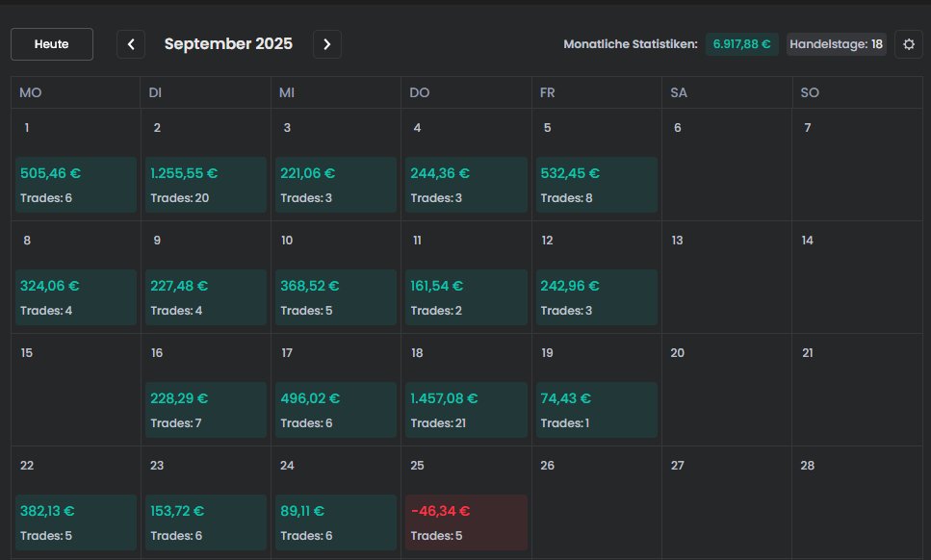
Task: Open the 228,29 € day card
Action: click(x=206, y=410)
